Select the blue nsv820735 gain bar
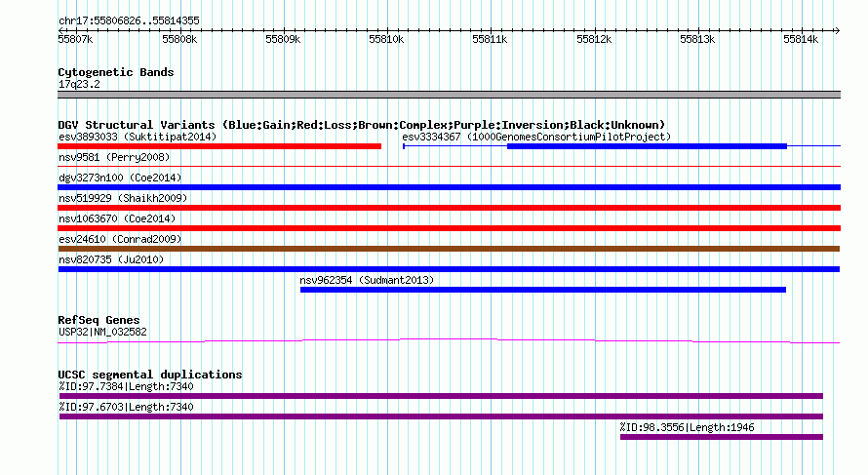The height and width of the screenshot is (475, 868). [x=449, y=269]
